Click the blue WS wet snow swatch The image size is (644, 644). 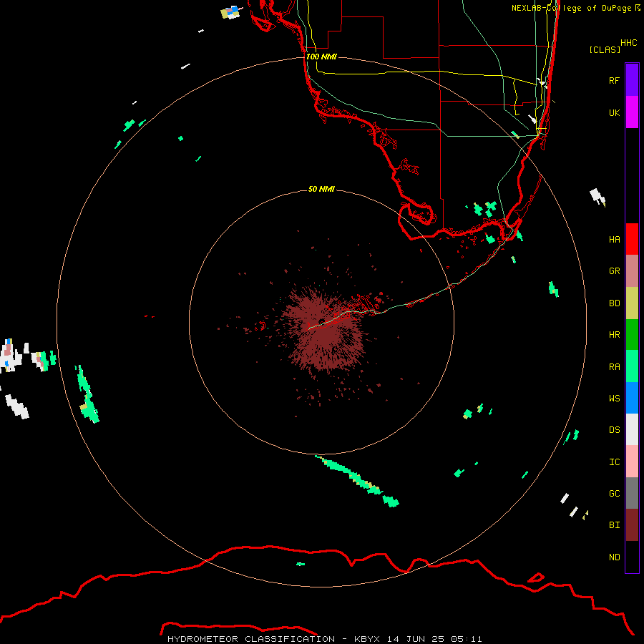632,398
